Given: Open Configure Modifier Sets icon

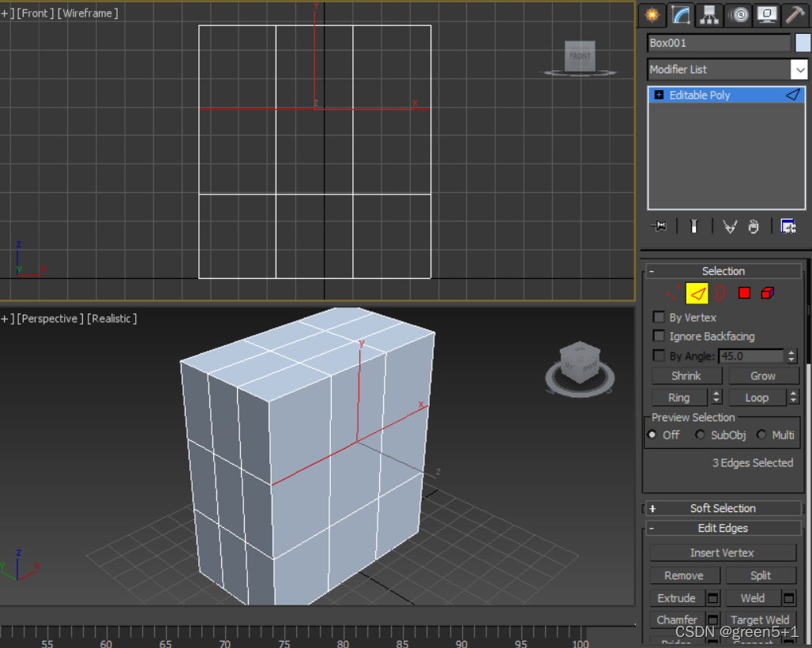Looking at the screenshot, I should click(788, 226).
